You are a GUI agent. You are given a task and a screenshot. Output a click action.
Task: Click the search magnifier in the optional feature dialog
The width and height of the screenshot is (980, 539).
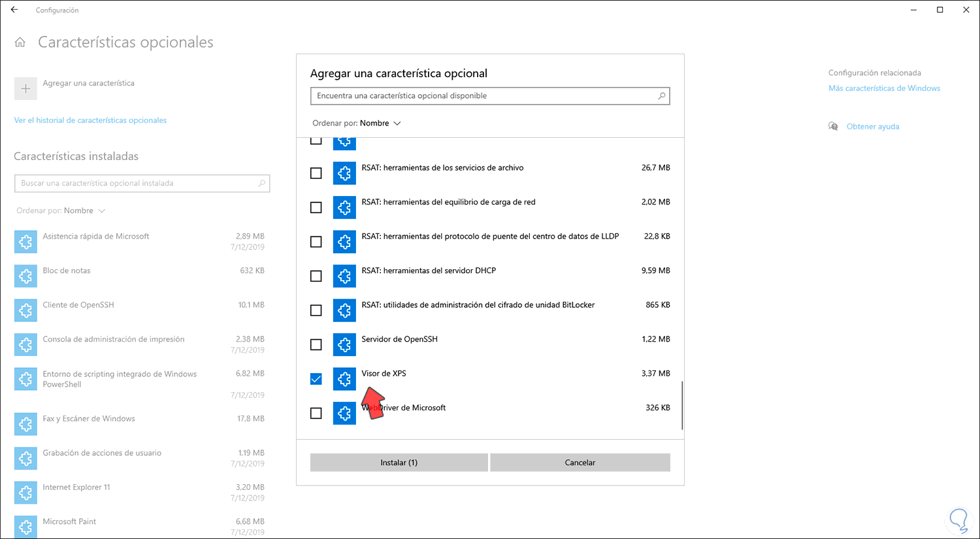coord(661,96)
